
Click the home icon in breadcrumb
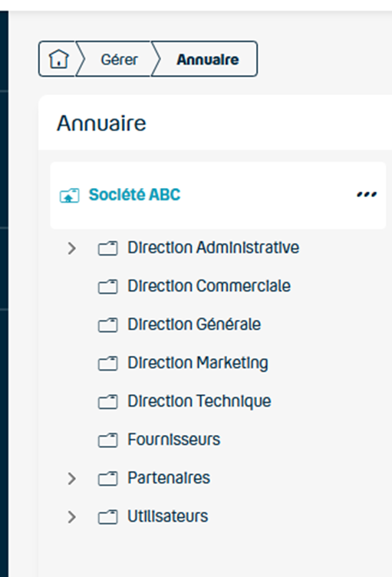59,59
